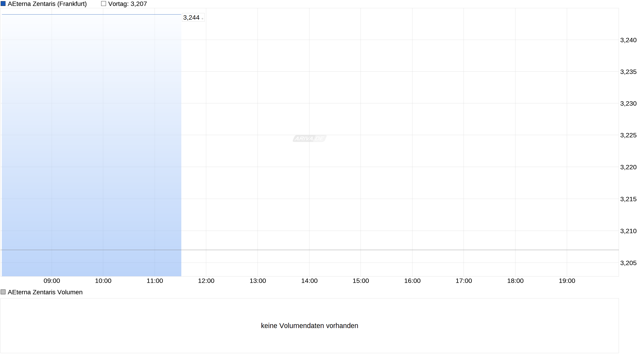Click the AEterna Zentaris Volumen label
This screenshot has height=360, width=644.
(45, 292)
